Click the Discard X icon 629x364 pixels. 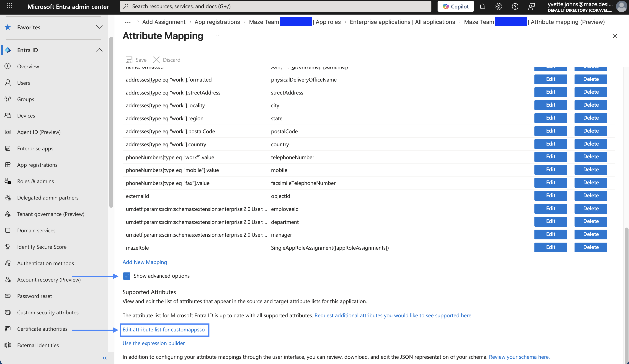157,60
